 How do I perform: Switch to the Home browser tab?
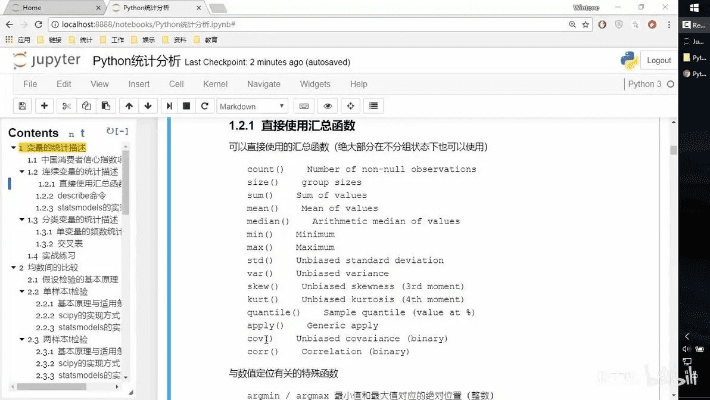[54, 8]
